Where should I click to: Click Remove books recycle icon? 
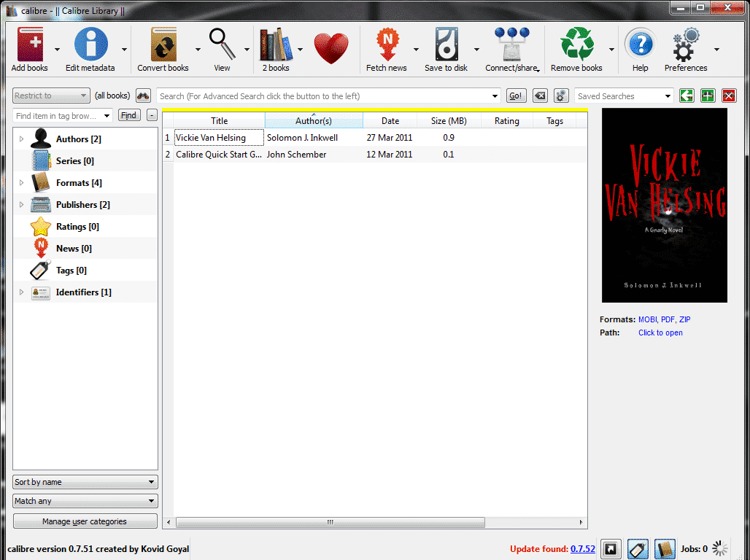pyautogui.click(x=577, y=44)
